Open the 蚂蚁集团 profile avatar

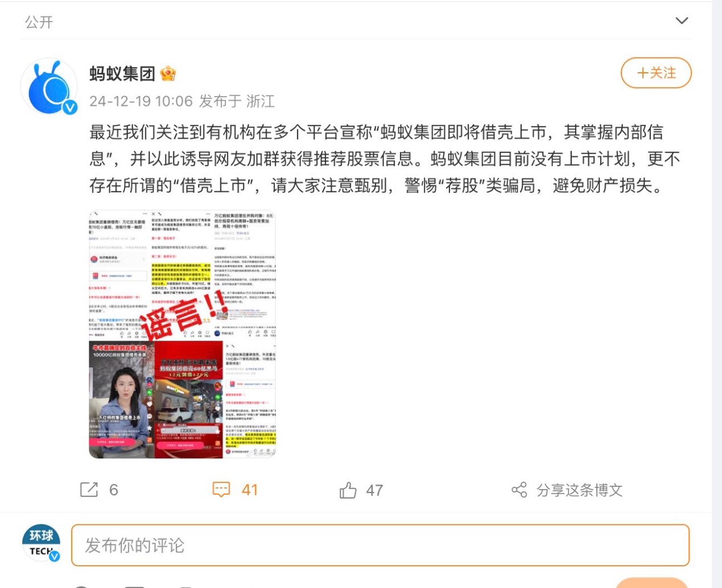(x=49, y=86)
